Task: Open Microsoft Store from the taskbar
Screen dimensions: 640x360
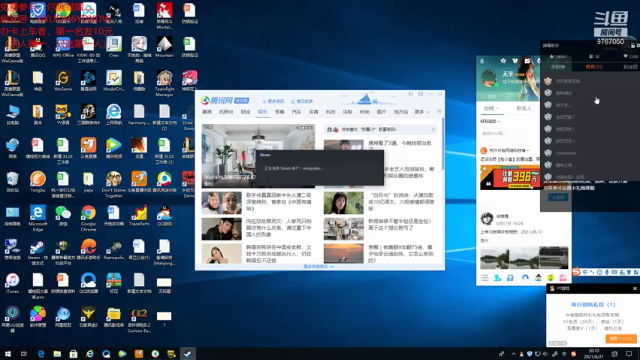Action: click(73, 353)
